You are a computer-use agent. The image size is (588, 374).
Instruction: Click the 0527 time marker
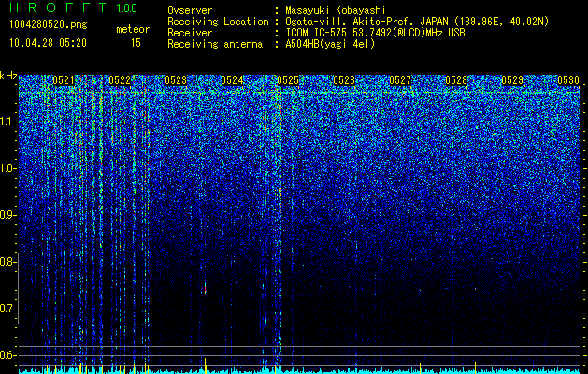point(400,80)
